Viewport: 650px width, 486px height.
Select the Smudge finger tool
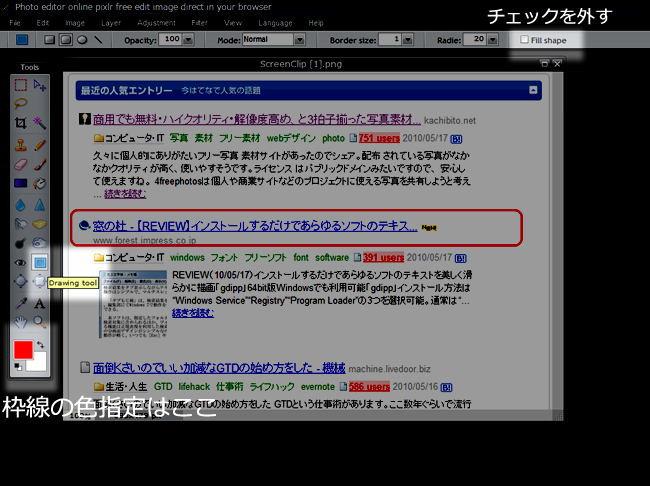[21, 224]
